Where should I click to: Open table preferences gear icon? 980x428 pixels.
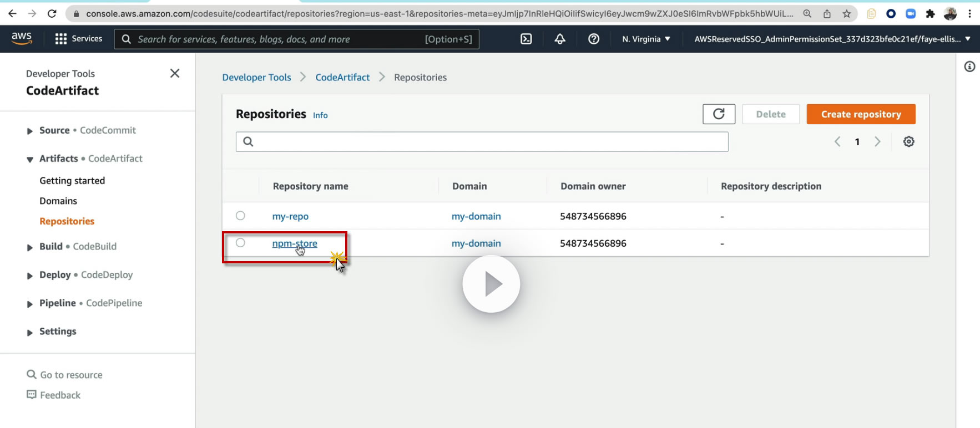[909, 141]
